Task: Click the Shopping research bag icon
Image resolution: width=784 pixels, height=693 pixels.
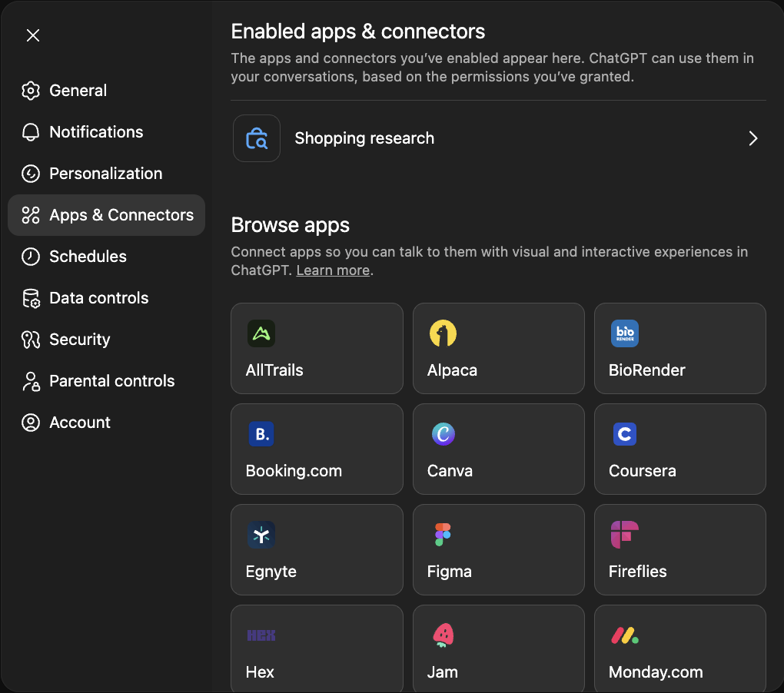Action: (257, 138)
